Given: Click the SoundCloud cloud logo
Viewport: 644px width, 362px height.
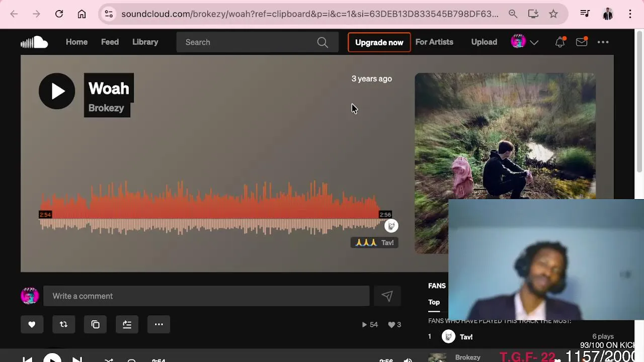Looking at the screenshot, I should (x=34, y=42).
